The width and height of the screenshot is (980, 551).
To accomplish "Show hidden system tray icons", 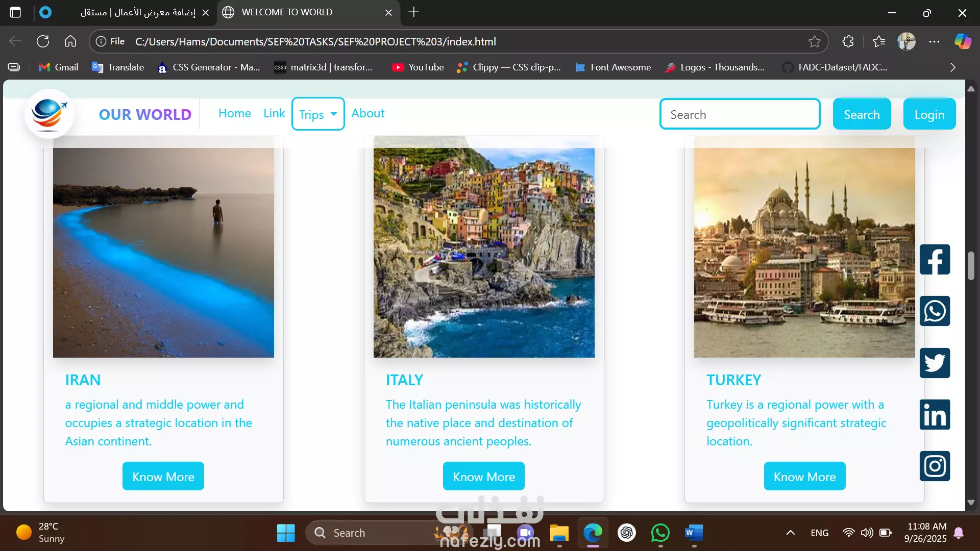I will pos(790,533).
